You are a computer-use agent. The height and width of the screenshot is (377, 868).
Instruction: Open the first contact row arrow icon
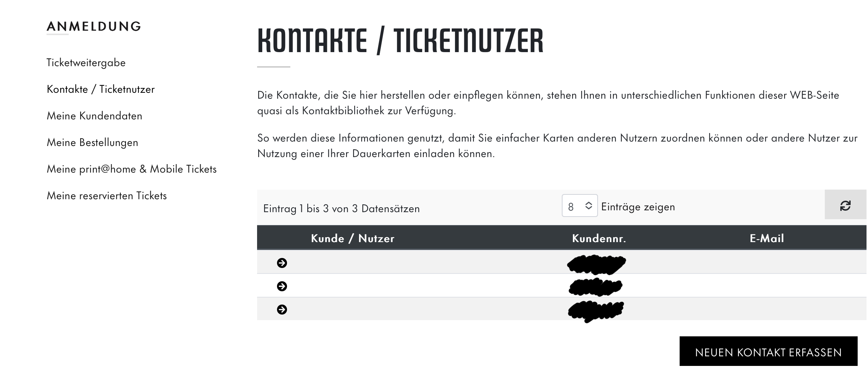pyautogui.click(x=282, y=263)
